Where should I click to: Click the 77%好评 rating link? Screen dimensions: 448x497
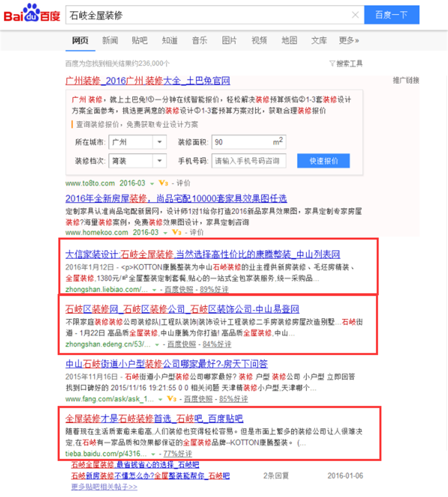[x=178, y=454]
